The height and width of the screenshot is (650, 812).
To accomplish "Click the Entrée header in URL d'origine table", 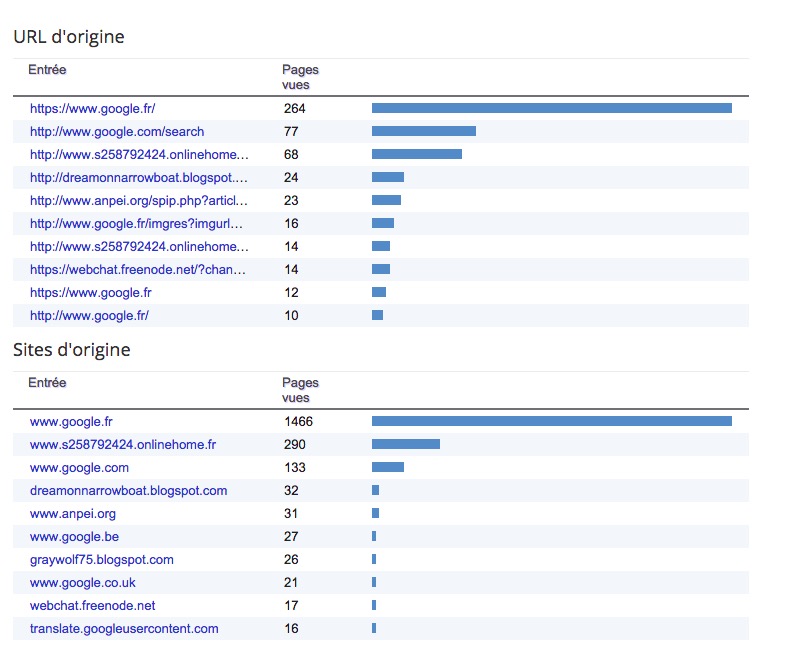I will pos(47,70).
